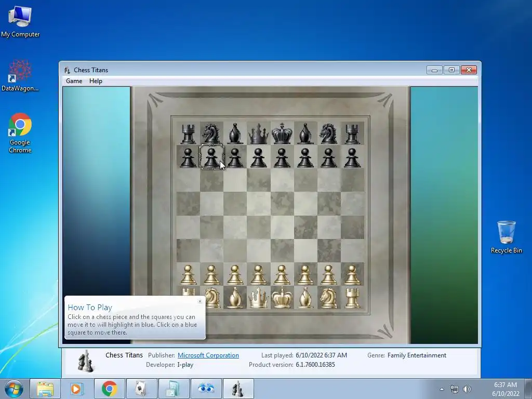Viewport: 532px width, 399px height.
Task: Select the black rook on h8
Action: [352, 134]
